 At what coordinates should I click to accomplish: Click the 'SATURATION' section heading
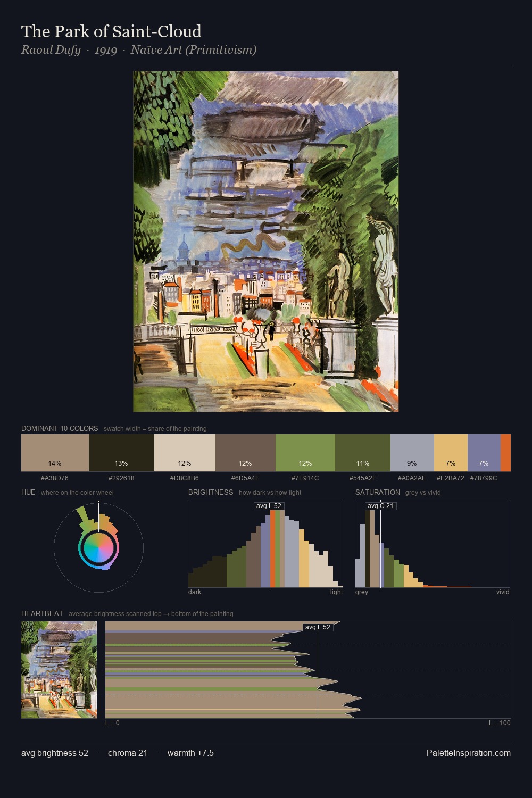point(378,492)
